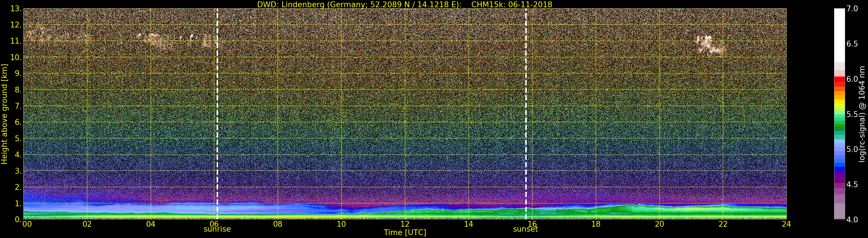Click the white top segment of the colorbar
This screenshot has height=238, width=868.
(x=839, y=35)
